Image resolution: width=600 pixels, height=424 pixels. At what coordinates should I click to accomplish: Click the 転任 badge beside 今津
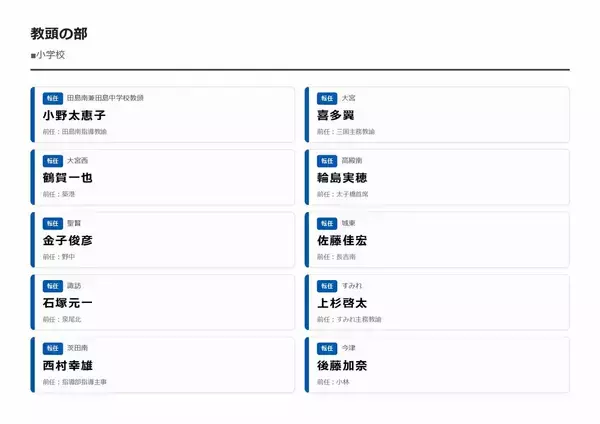(x=326, y=348)
